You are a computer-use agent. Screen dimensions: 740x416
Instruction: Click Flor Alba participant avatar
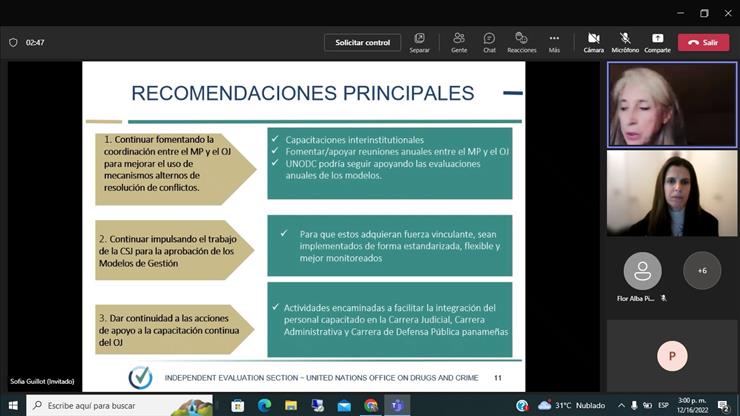pos(642,271)
